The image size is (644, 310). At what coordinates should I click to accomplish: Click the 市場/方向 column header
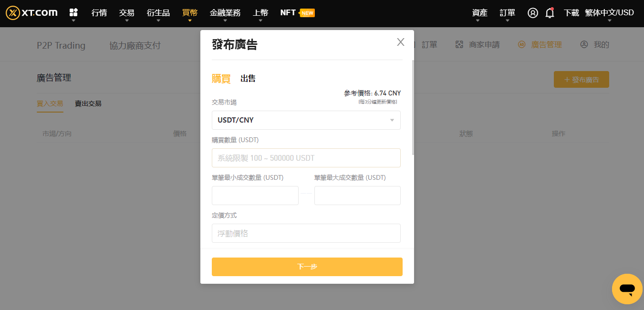pos(57,134)
